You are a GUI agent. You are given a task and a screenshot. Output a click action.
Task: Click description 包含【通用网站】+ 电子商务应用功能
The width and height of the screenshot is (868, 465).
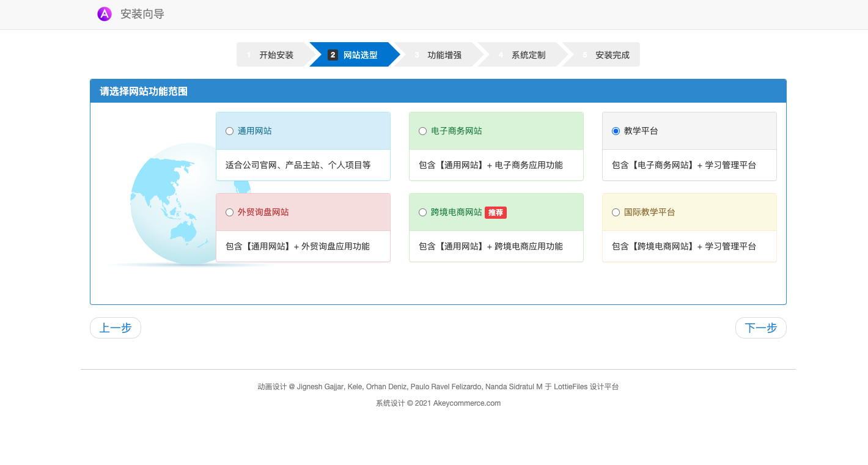point(491,165)
